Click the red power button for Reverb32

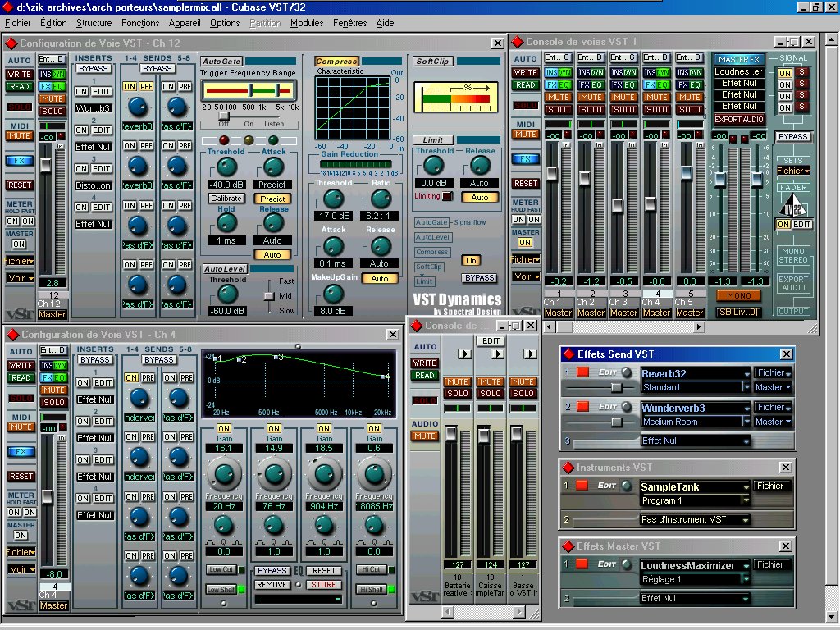pos(583,372)
